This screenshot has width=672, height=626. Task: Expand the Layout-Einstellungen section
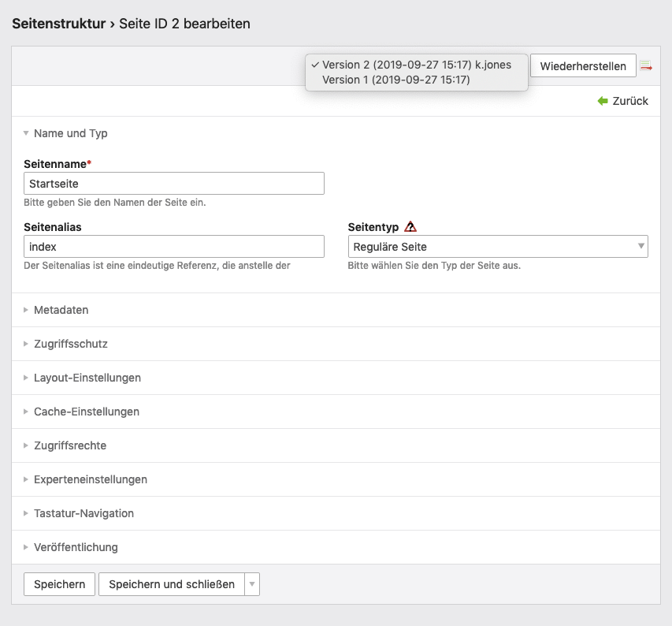click(82, 378)
